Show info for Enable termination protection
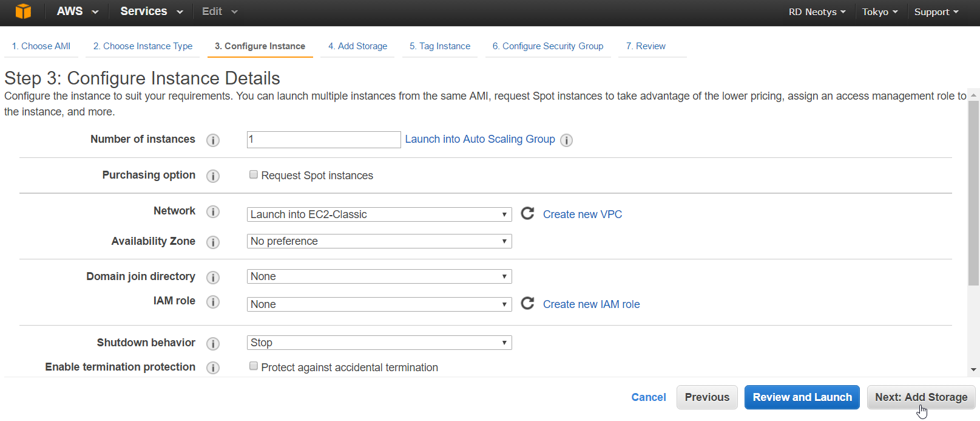Screen dimensions: 980x421 click(x=213, y=368)
